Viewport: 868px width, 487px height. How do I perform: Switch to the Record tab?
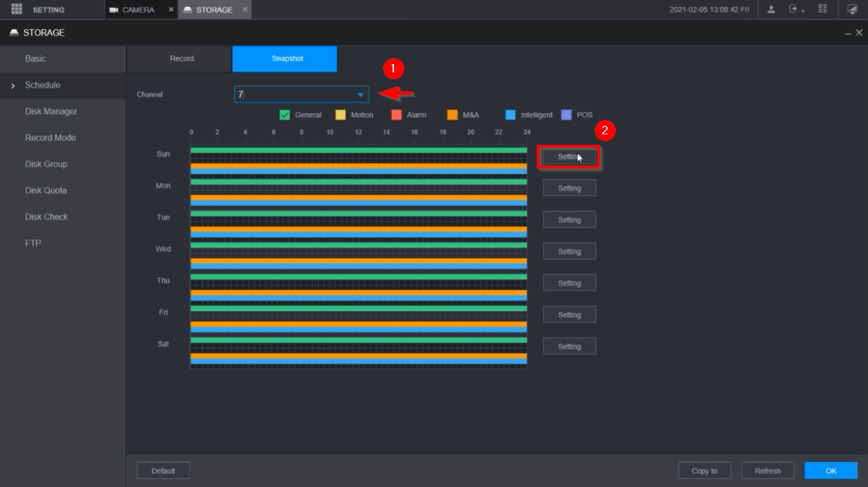click(x=182, y=58)
